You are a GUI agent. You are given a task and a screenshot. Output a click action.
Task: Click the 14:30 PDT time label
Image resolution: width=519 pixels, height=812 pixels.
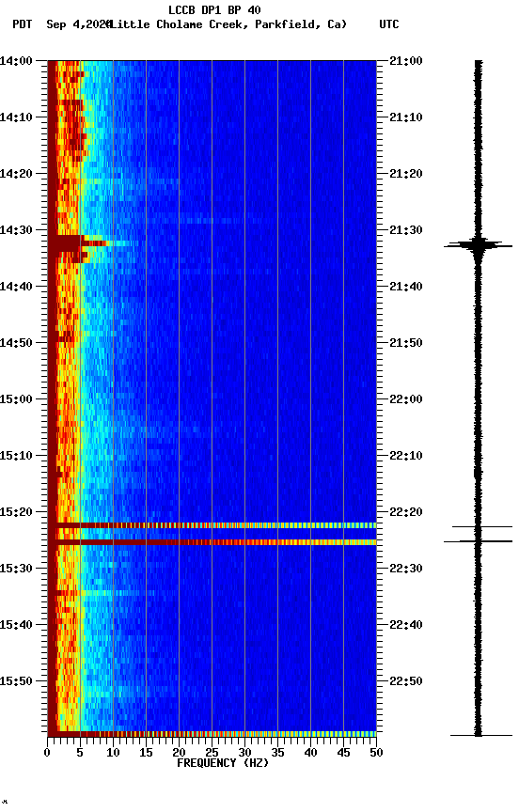coord(16,230)
